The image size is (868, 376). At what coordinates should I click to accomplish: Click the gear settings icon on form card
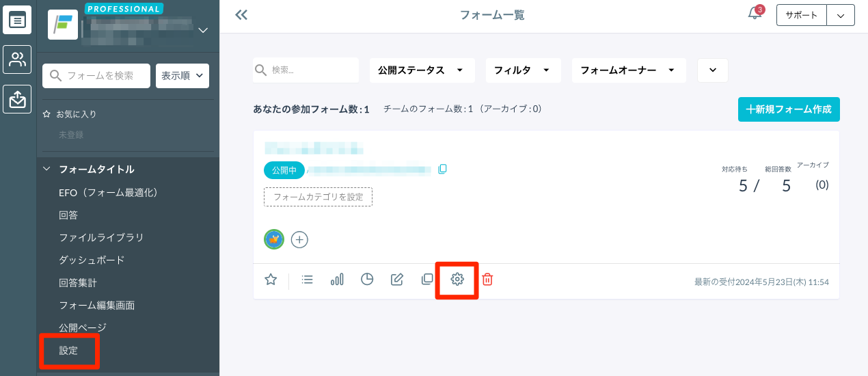click(457, 279)
